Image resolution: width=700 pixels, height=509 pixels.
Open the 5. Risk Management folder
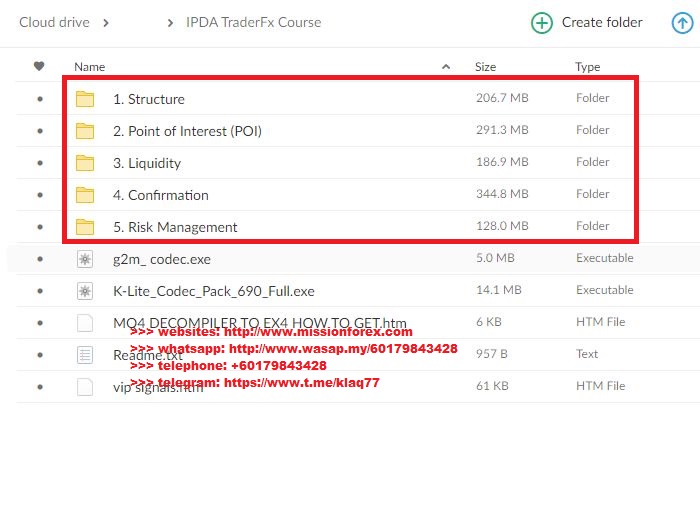point(175,227)
